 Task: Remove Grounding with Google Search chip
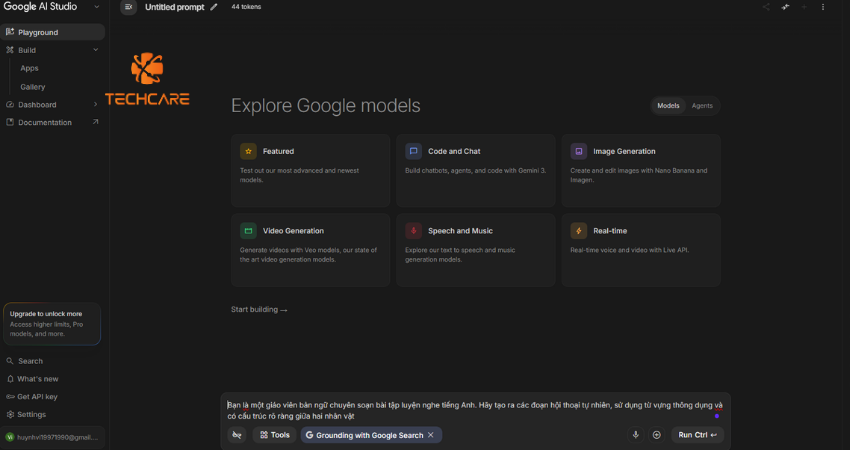point(431,435)
